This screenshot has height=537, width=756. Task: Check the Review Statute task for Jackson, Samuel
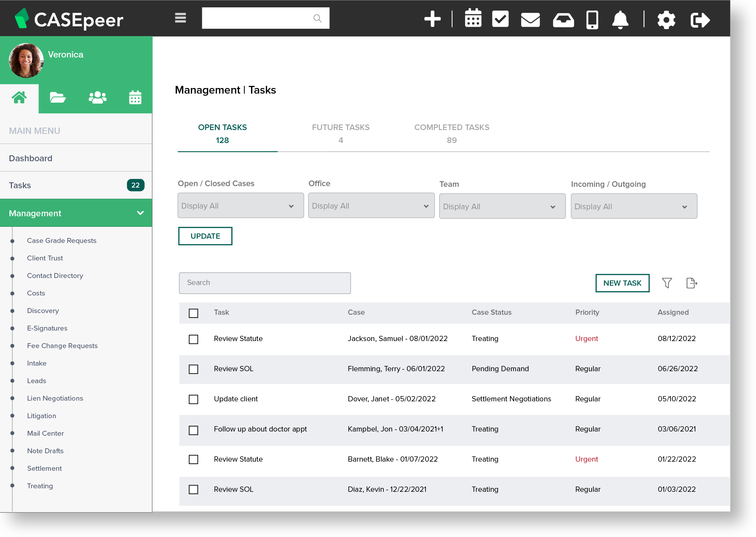193,339
